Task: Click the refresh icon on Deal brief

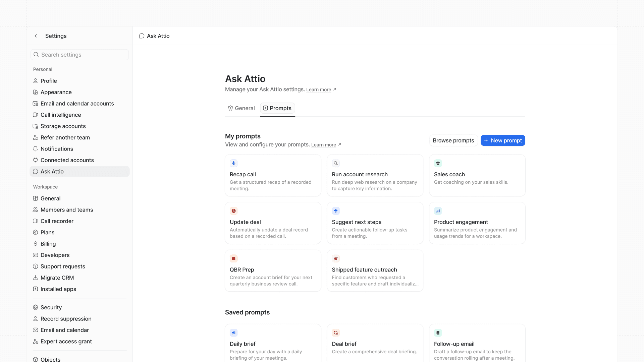Action: (336, 333)
